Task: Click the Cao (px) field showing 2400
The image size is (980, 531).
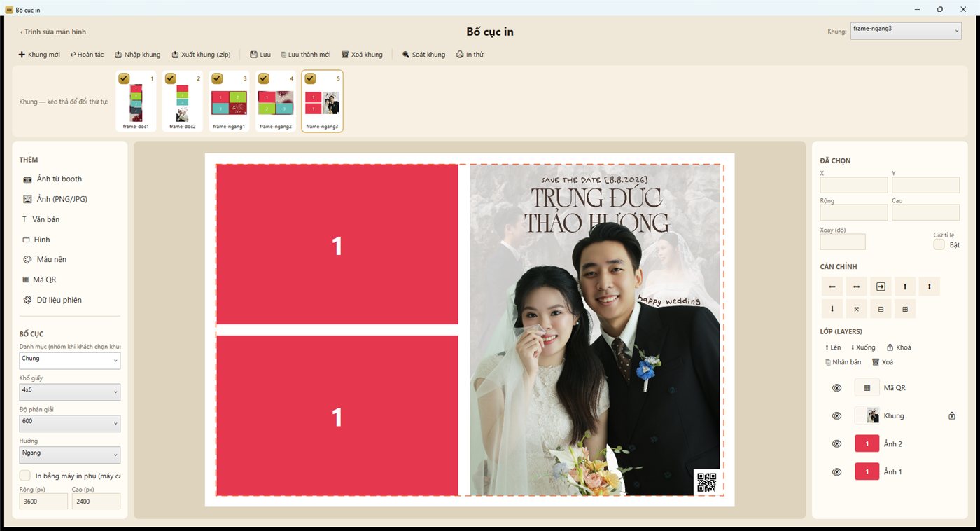Action: tap(96, 502)
